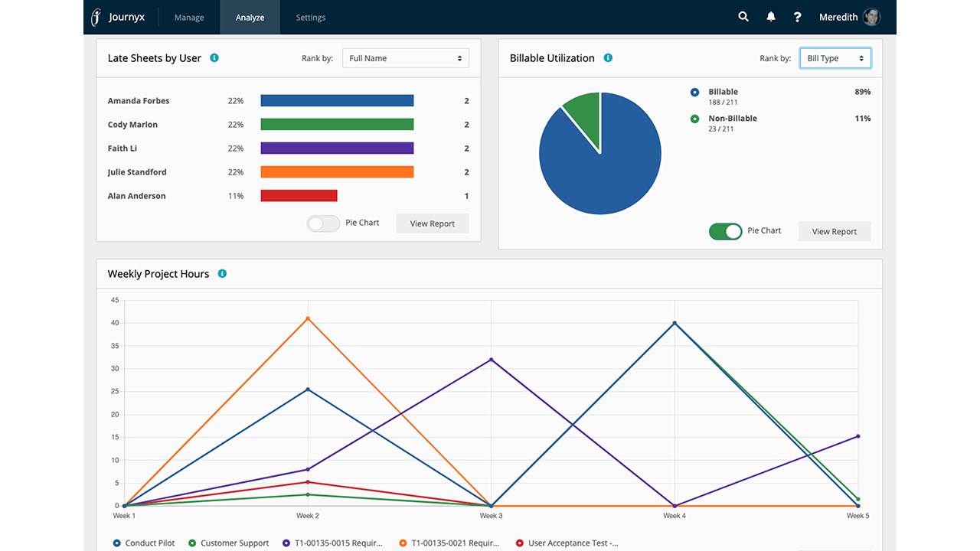Click the help question mark icon
The height and width of the screenshot is (551, 980).
797,17
